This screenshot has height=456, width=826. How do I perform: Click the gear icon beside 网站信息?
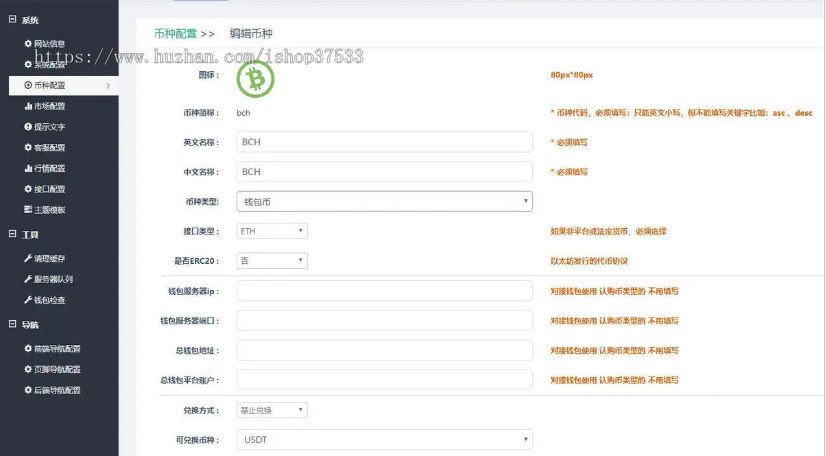28,44
